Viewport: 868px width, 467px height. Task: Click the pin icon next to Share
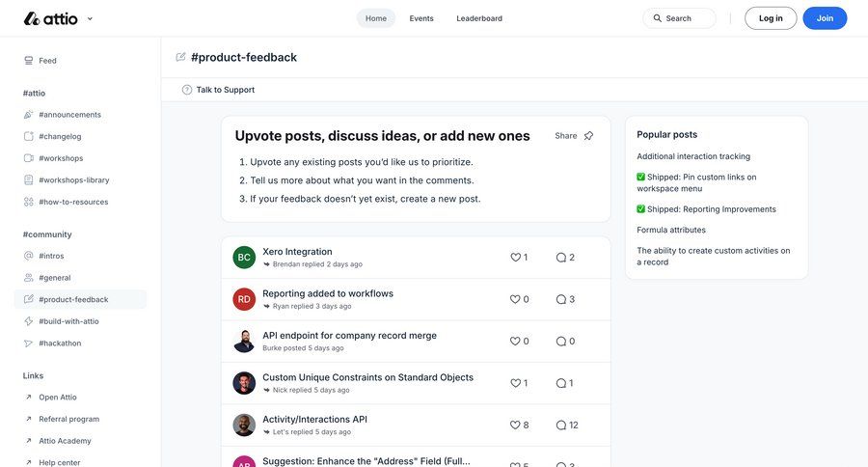(x=588, y=136)
